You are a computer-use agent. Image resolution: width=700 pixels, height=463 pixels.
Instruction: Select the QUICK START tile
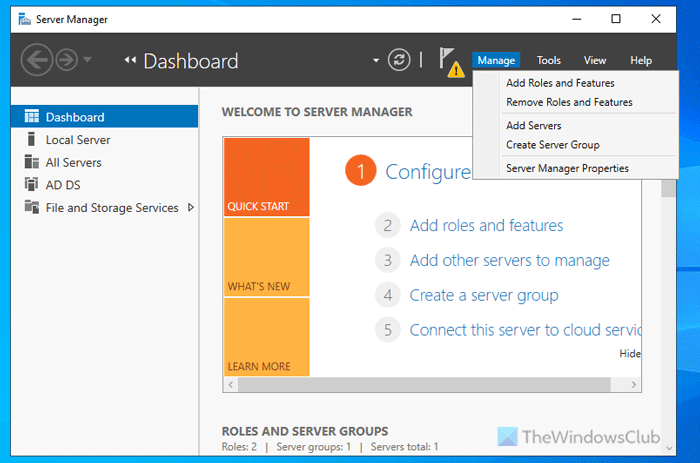click(x=266, y=177)
